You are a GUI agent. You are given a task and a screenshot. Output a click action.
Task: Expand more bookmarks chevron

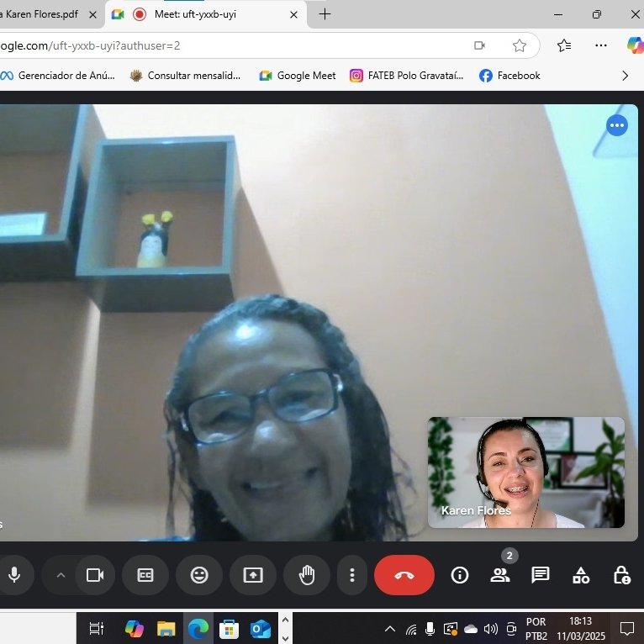626,76
